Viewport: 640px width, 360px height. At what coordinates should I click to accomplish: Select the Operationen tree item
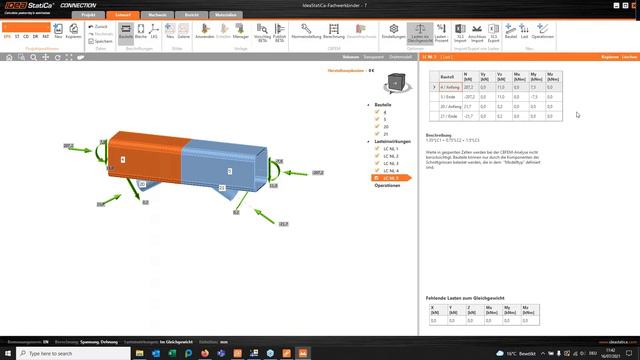coord(387,185)
